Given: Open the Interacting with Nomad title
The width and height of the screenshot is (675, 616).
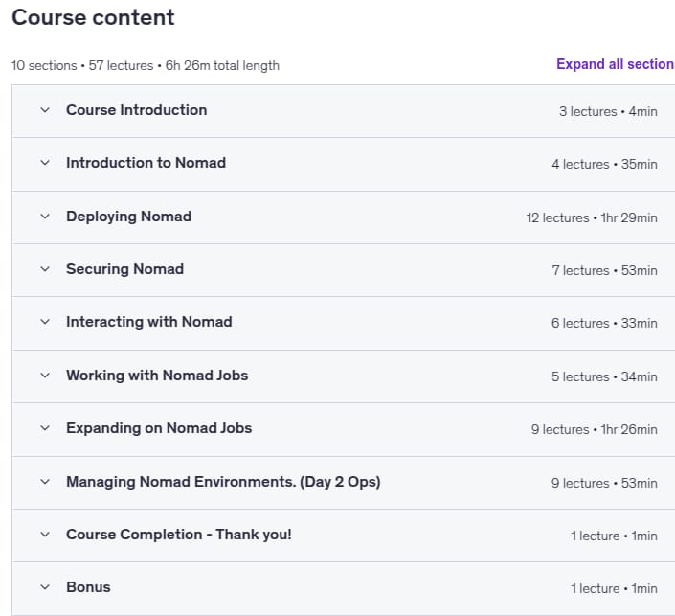Looking at the screenshot, I should [149, 322].
